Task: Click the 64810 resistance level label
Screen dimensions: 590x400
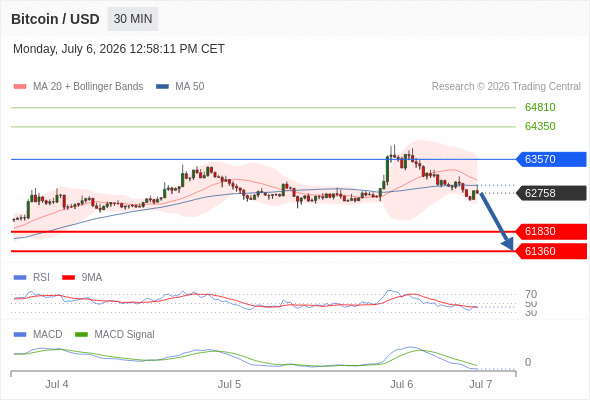Action: [540, 107]
